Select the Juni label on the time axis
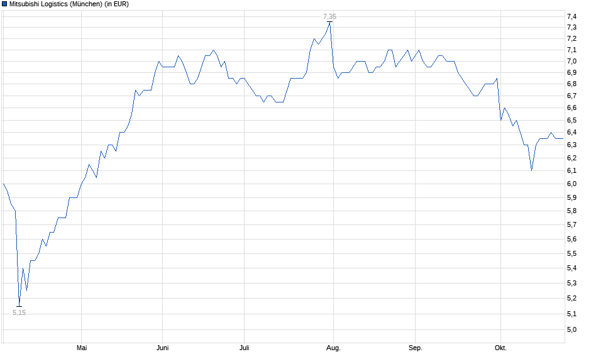The image size is (591, 364). click(162, 348)
